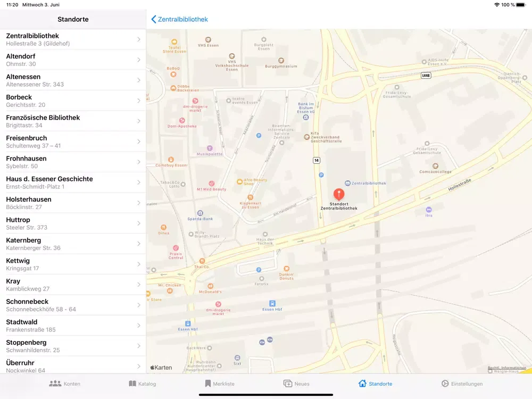Select the Standorte tab

click(x=375, y=384)
